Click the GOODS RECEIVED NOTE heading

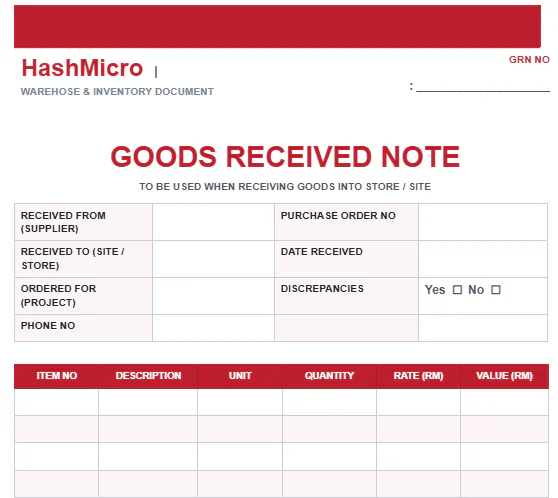point(285,156)
